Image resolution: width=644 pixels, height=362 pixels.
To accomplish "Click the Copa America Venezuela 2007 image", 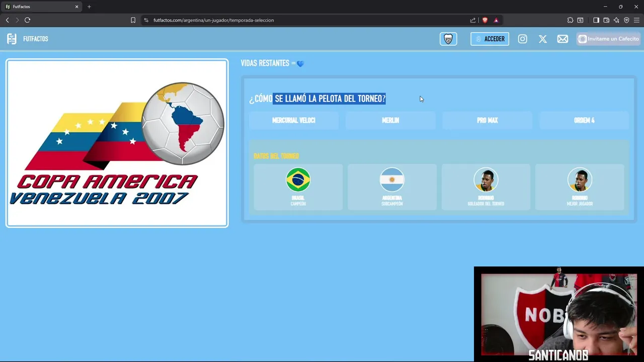I will 117,143.
